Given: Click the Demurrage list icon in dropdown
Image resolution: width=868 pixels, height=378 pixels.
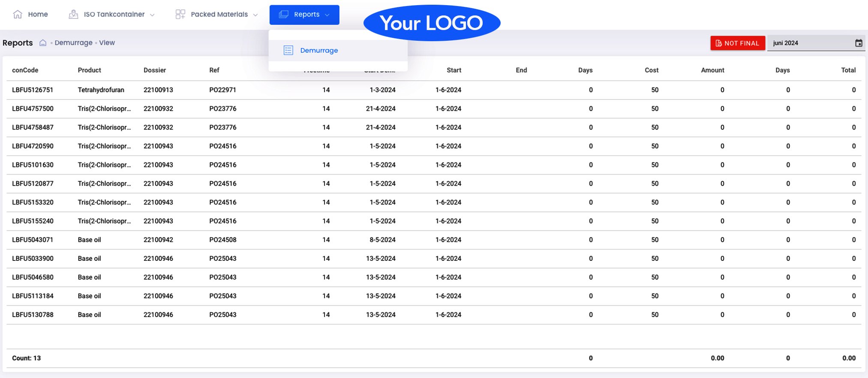Looking at the screenshot, I should (x=288, y=50).
